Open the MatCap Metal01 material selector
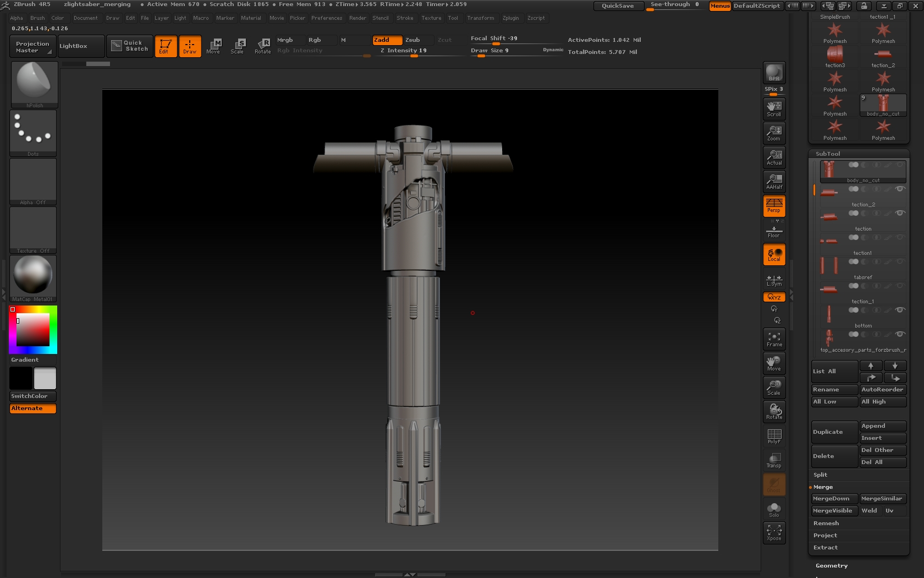 coord(33,279)
